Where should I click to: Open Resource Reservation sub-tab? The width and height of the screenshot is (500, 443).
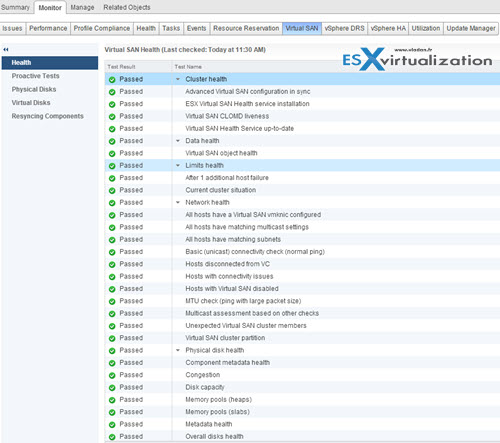(x=246, y=29)
